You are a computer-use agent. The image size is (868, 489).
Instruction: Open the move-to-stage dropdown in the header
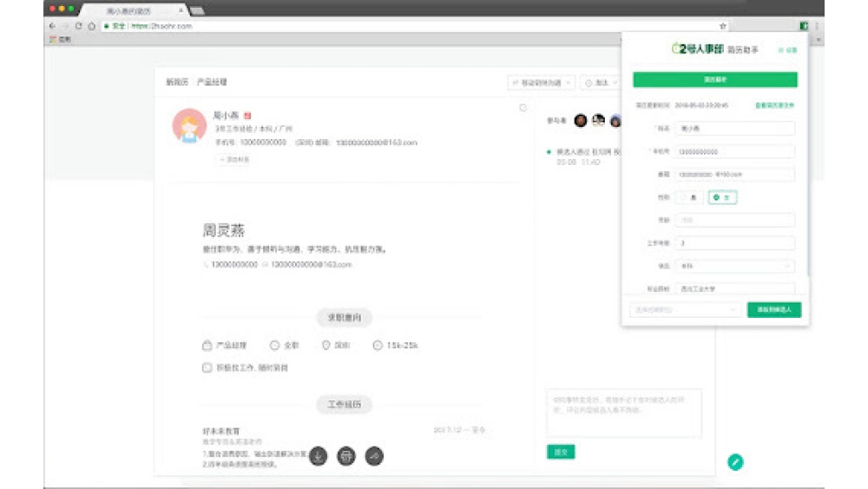[541, 83]
